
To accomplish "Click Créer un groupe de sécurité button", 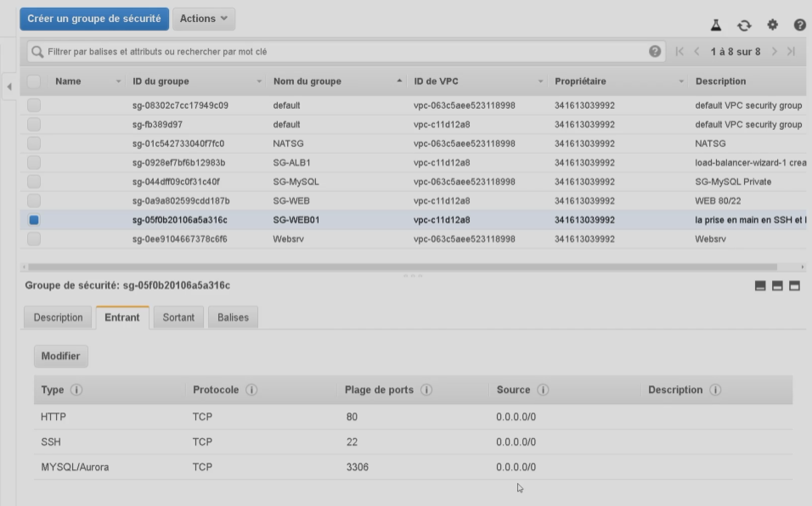I will [94, 19].
